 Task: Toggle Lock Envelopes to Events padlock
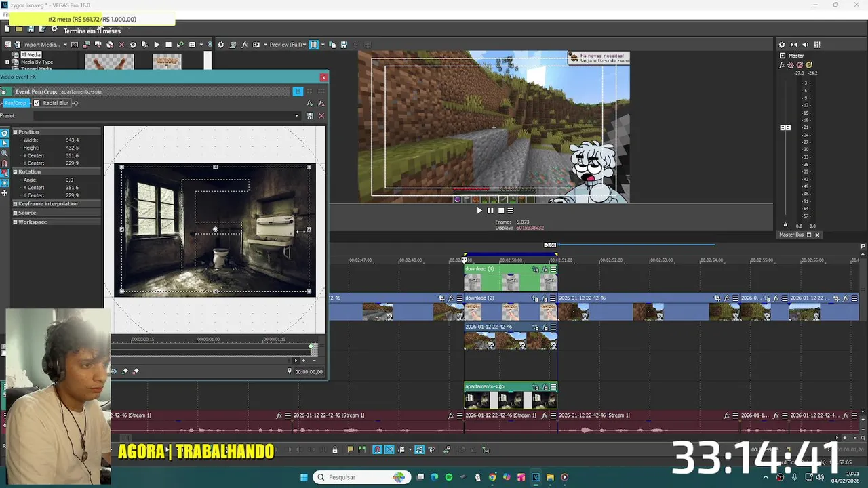click(x=334, y=450)
